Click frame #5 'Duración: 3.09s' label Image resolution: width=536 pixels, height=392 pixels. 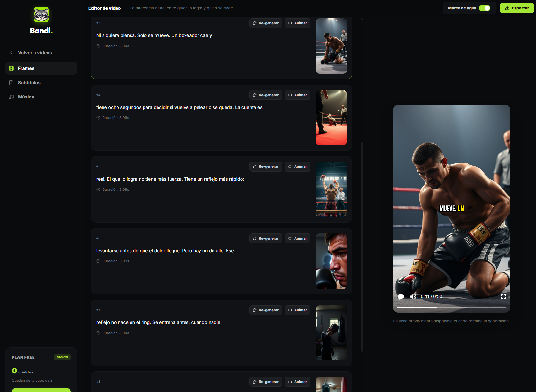tap(116, 189)
